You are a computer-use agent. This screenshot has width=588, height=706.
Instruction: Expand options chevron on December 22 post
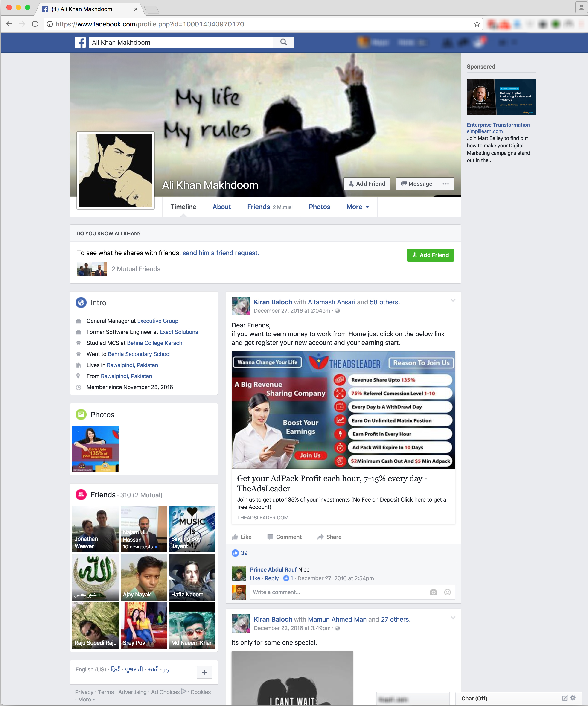(x=453, y=618)
